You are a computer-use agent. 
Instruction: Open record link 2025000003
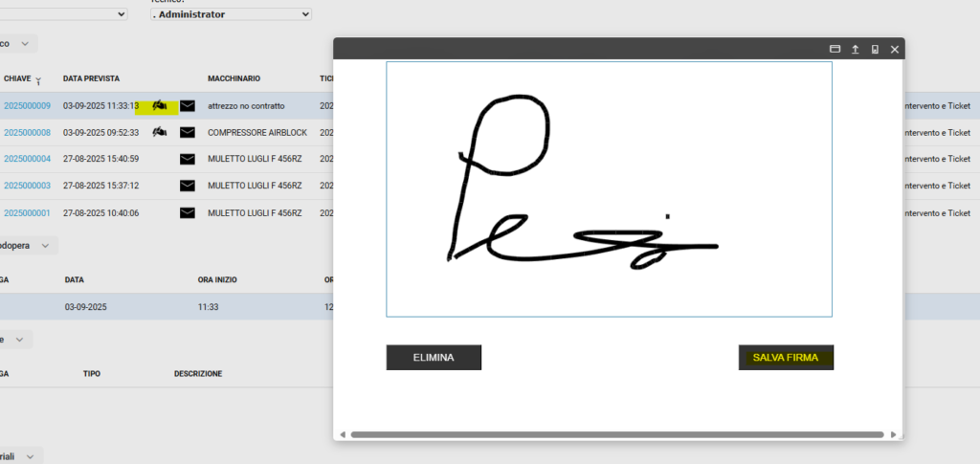pos(27,186)
